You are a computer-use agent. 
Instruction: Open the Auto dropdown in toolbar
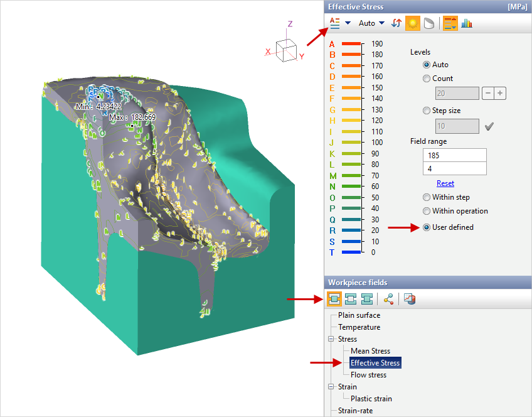coord(371,23)
